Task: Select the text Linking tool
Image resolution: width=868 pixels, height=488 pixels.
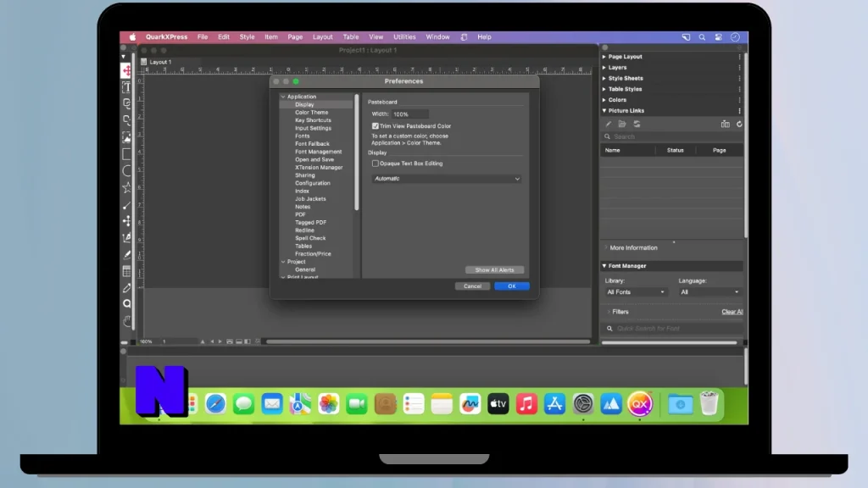Action: coord(127,103)
